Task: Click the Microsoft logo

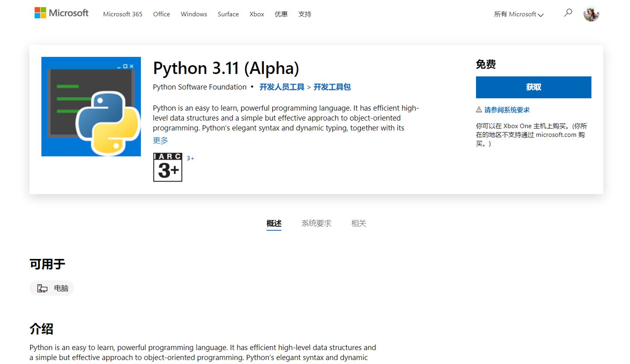Action: pyautogui.click(x=62, y=13)
